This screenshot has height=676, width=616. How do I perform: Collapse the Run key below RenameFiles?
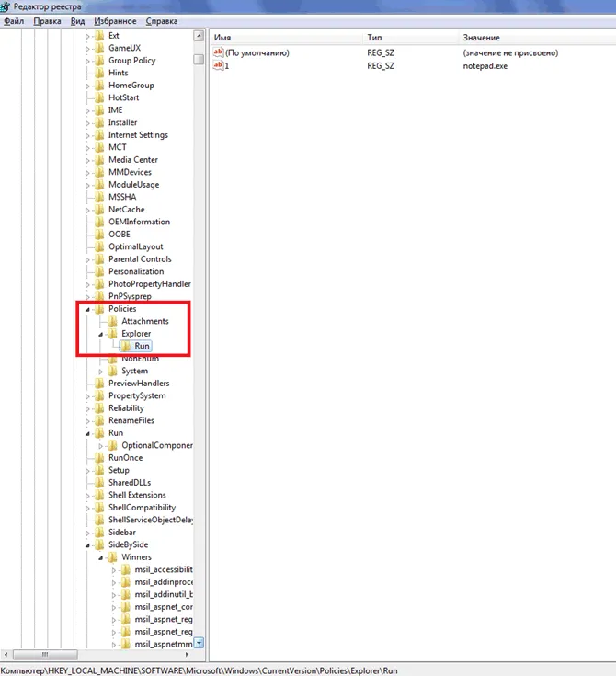(87, 434)
